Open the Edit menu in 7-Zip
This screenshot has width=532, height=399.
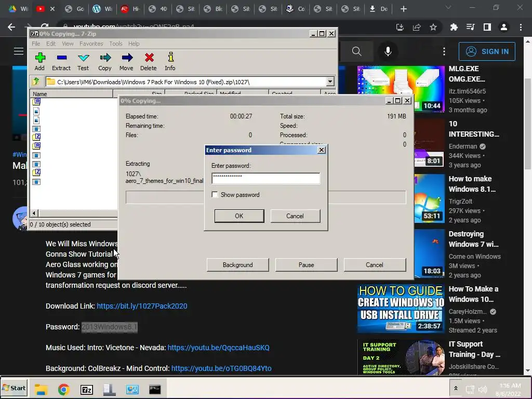point(51,44)
